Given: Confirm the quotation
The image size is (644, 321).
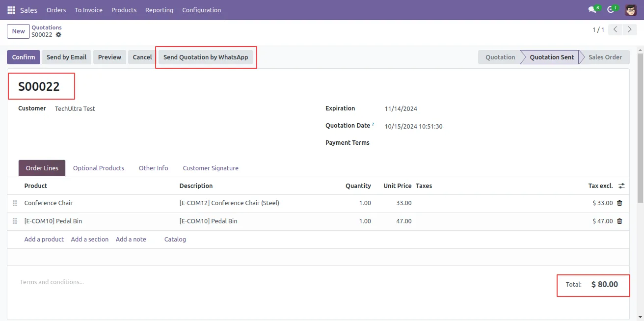Looking at the screenshot, I should [x=24, y=57].
